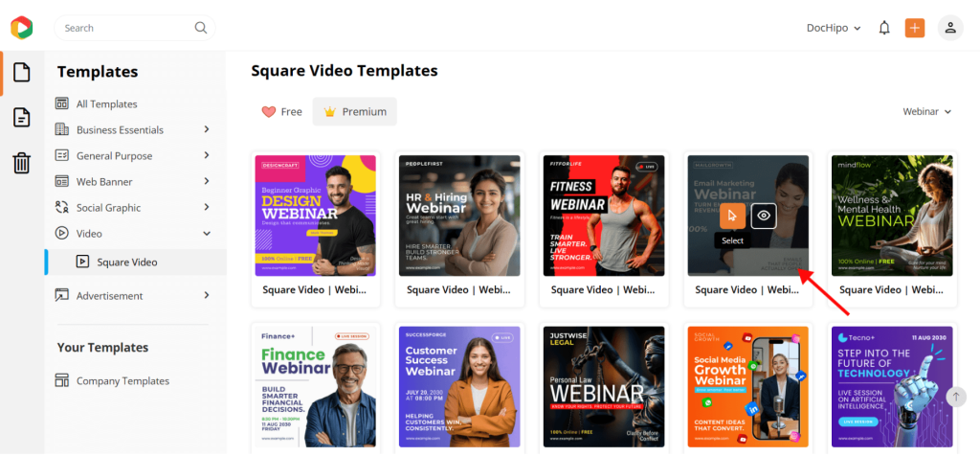
Task: Open the Personal Law Webinar template
Action: [x=604, y=387]
